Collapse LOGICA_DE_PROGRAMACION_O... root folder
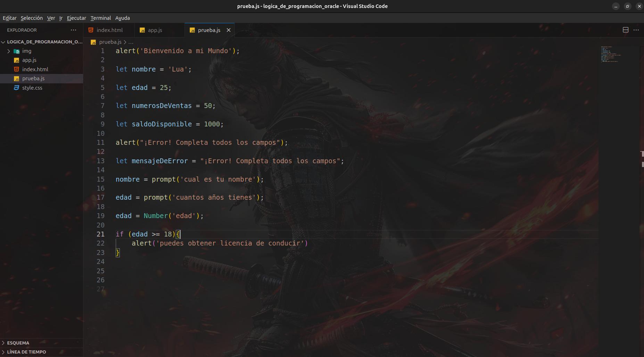The image size is (644, 357). (x=42, y=42)
